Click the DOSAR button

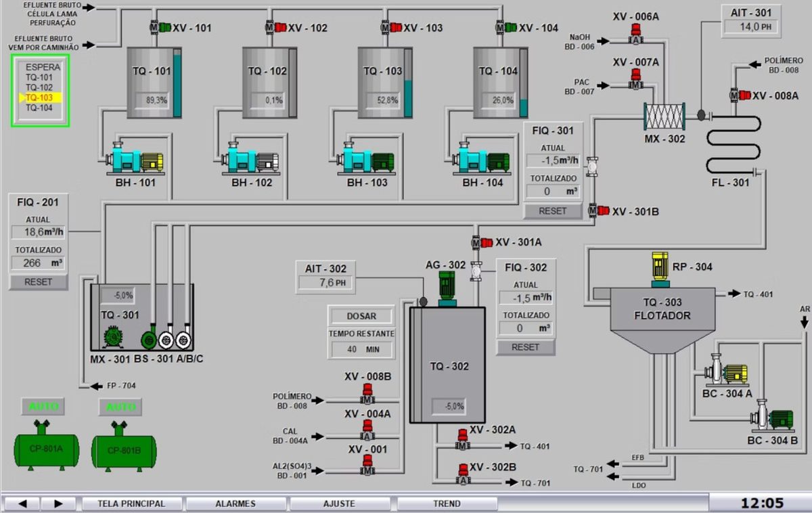361,316
